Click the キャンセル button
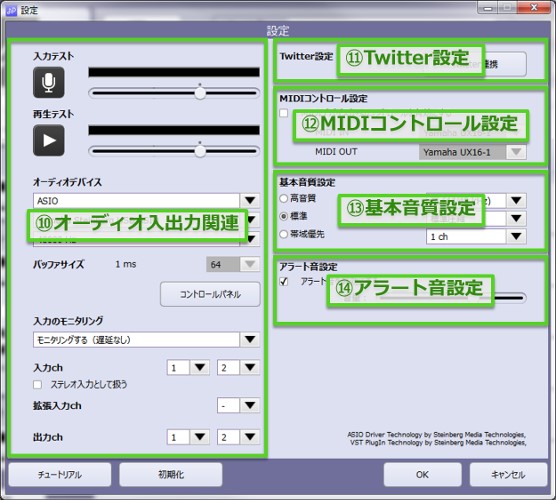556x500 pixels. point(508,474)
